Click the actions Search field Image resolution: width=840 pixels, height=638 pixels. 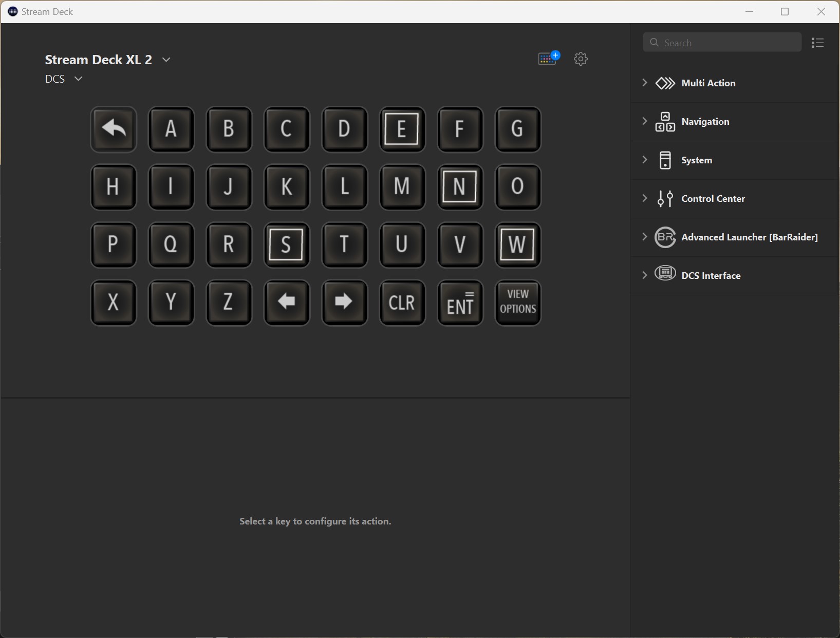point(729,43)
